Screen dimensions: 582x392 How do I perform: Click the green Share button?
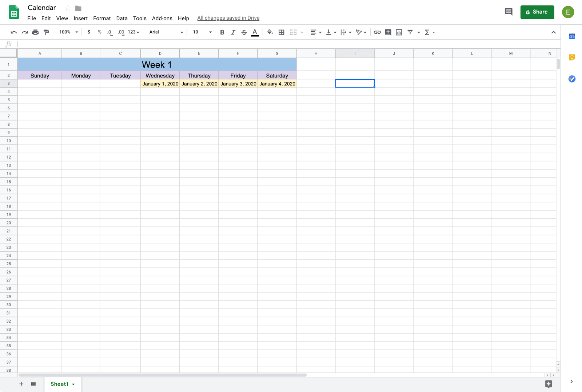(x=537, y=12)
